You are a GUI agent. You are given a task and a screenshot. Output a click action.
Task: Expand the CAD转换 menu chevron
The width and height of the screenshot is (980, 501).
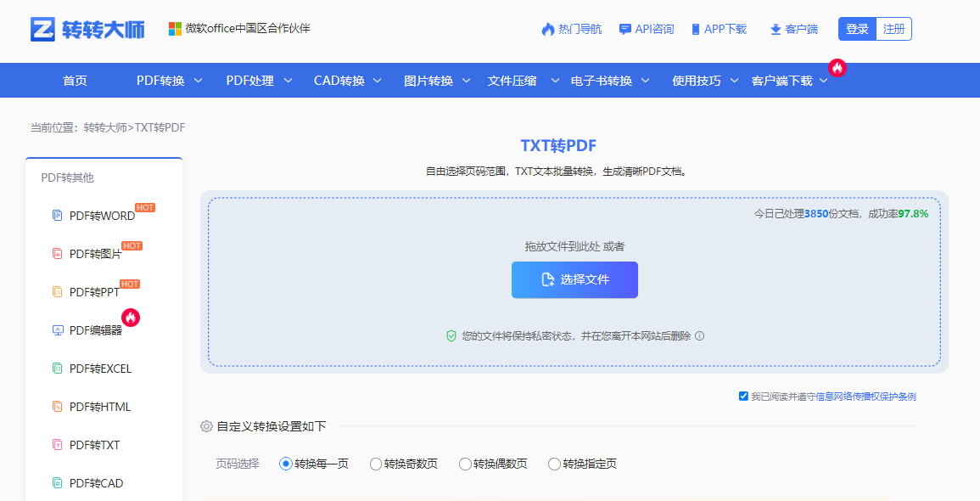point(378,81)
